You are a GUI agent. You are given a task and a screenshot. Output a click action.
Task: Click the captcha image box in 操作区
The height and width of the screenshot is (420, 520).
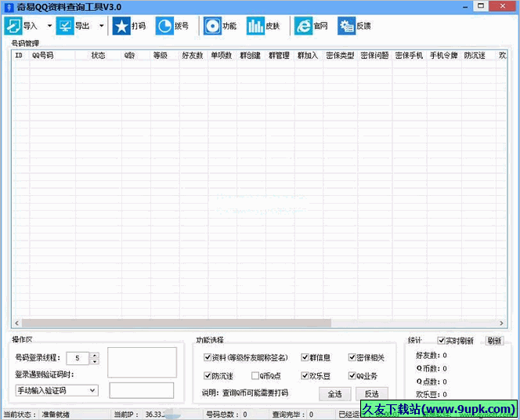[142, 362]
